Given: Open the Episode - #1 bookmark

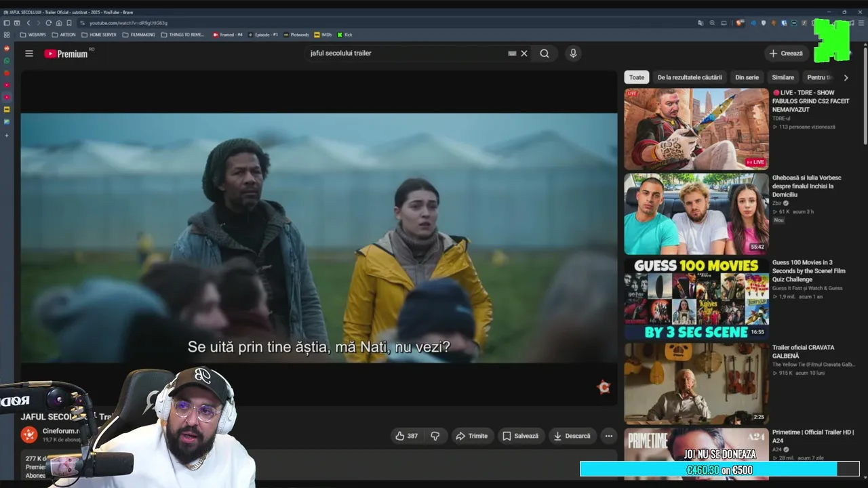Looking at the screenshot, I should tap(263, 35).
